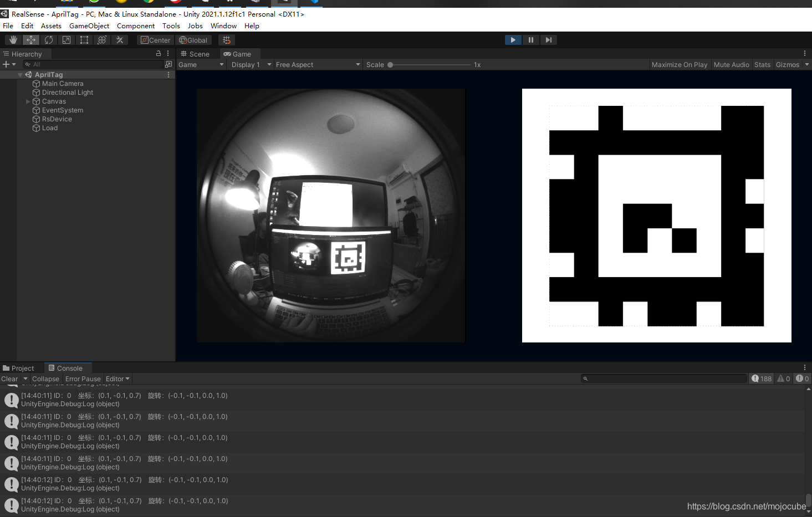The width and height of the screenshot is (812, 517).
Task: Click the Console Clear button
Action: pyautogui.click(x=9, y=379)
